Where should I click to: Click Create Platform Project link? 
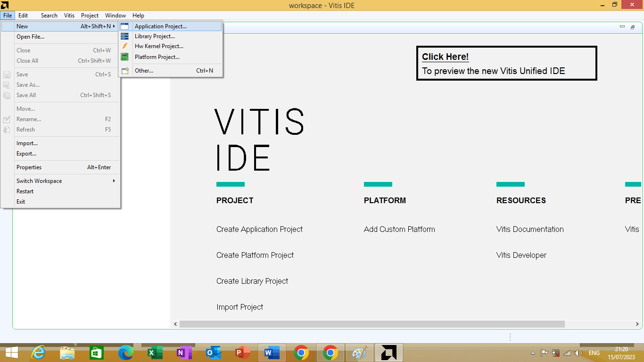pyautogui.click(x=255, y=255)
